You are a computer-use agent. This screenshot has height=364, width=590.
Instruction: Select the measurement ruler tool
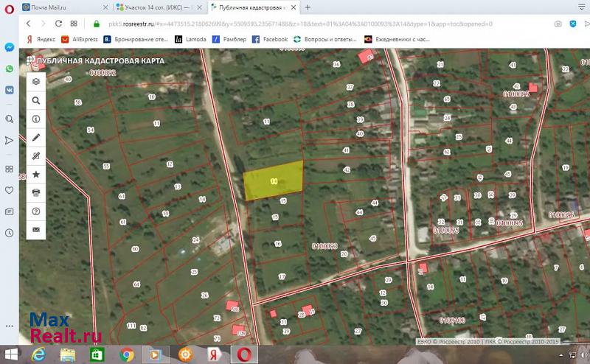[x=35, y=155]
